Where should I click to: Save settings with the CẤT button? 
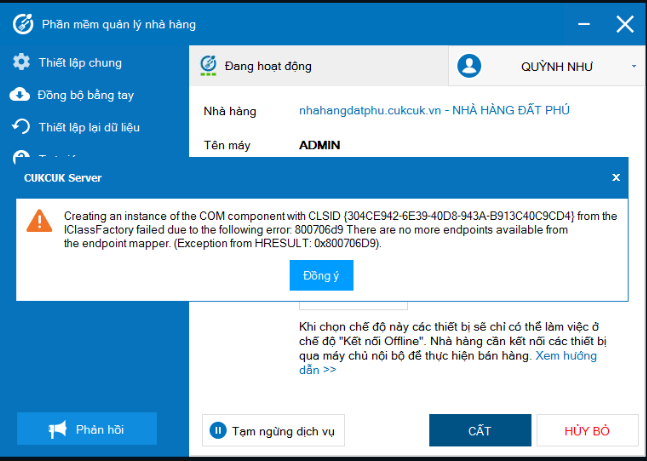480,430
